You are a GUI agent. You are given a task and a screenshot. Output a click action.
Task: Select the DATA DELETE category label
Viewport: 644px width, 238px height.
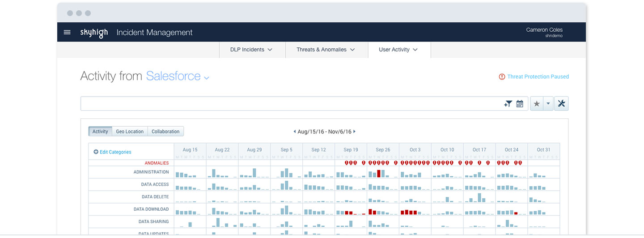click(x=155, y=197)
